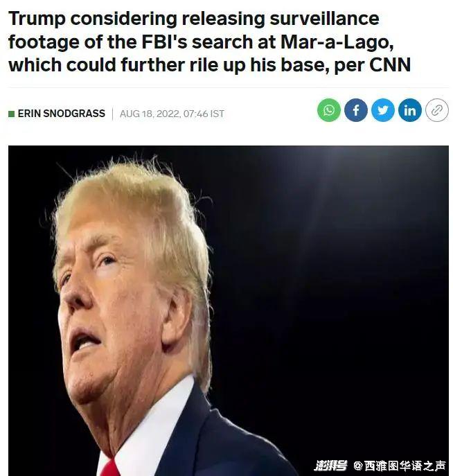This screenshot has height=476, width=453.
Task: Click the 澎湃号 logo watermark
Action: 331,465
